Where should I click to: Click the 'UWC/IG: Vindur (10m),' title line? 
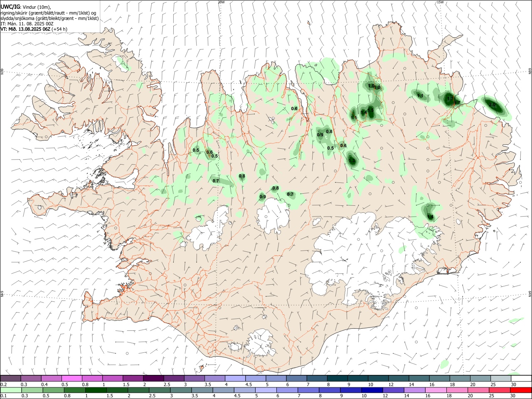[x=26, y=7]
